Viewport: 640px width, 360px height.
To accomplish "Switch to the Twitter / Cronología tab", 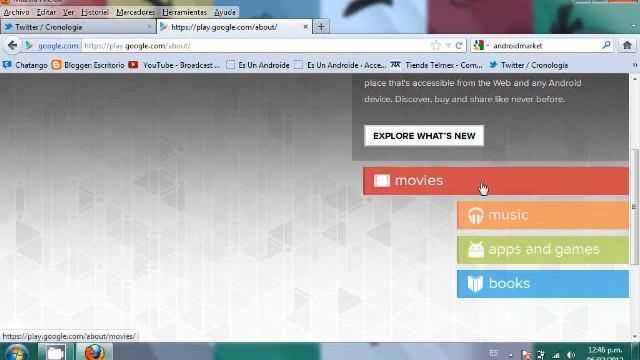I will 78,27.
